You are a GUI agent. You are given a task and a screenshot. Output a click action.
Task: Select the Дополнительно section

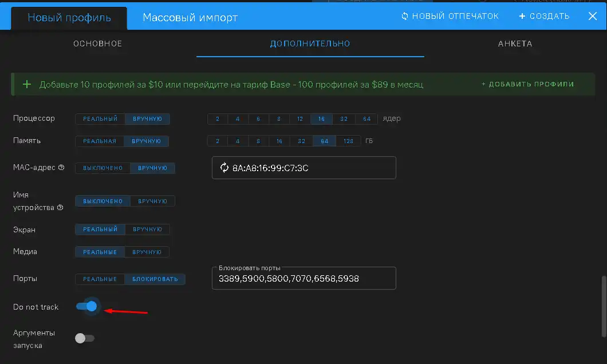click(x=310, y=43)
